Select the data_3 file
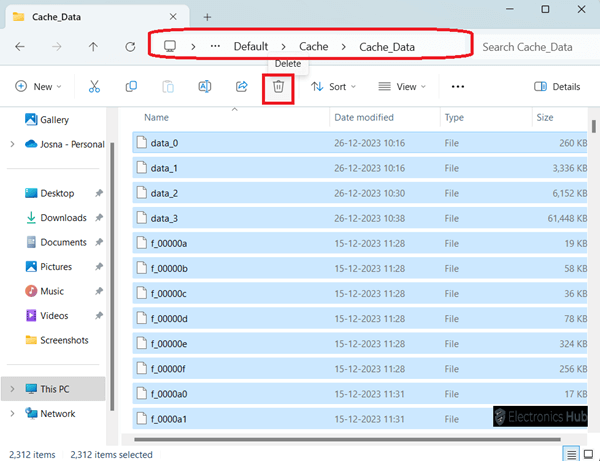 coord(360,218)
